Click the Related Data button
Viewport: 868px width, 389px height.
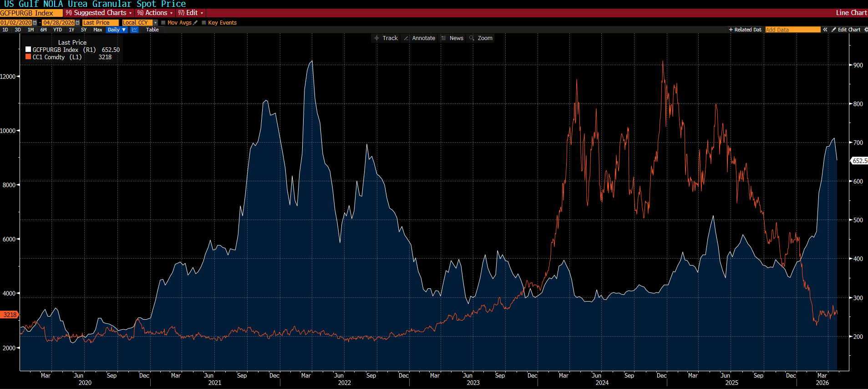point(745,30)
